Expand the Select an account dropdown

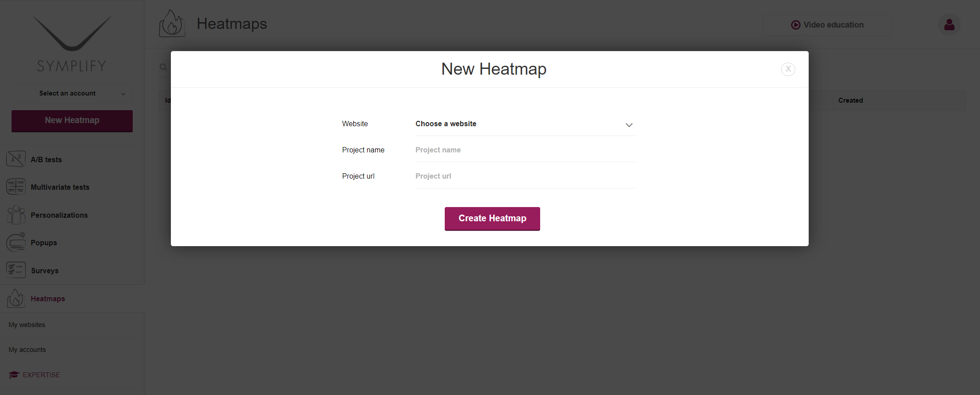71,93
